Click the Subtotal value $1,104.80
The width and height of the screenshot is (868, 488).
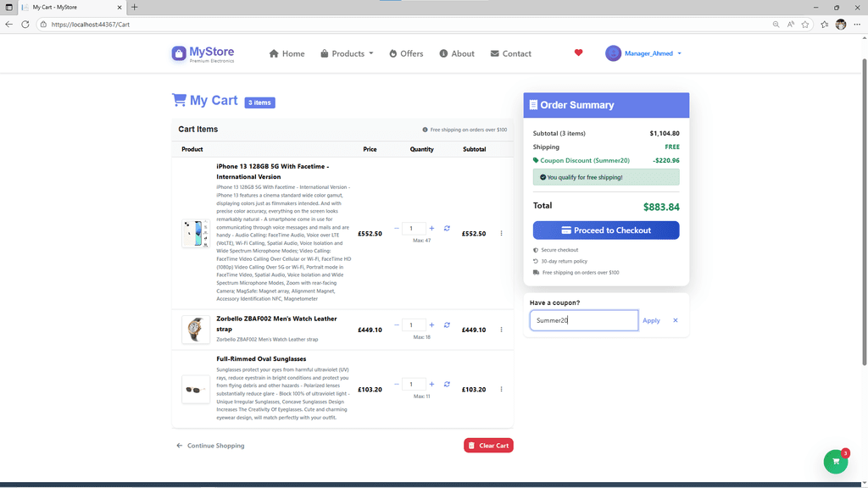pos(665,133)
